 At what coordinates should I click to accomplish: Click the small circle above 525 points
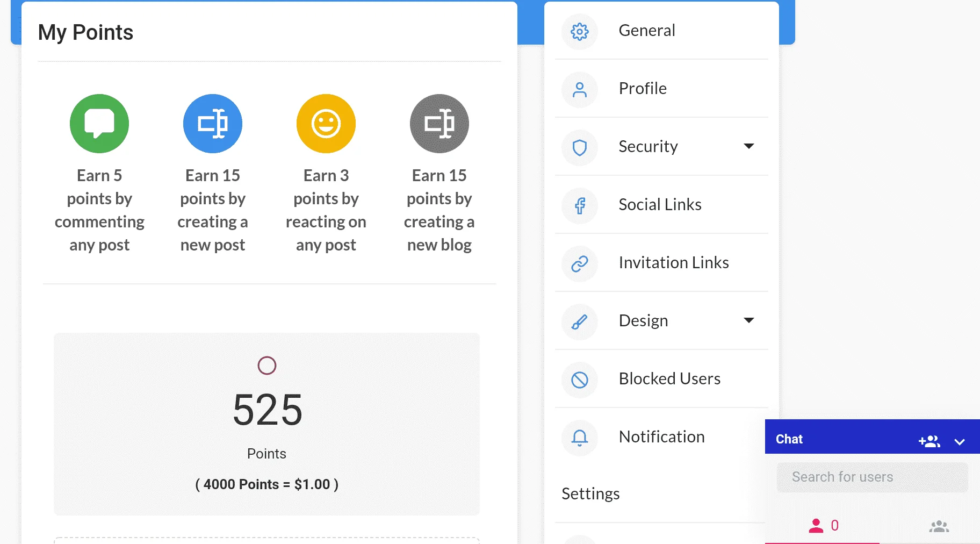(x=267, y=366)
